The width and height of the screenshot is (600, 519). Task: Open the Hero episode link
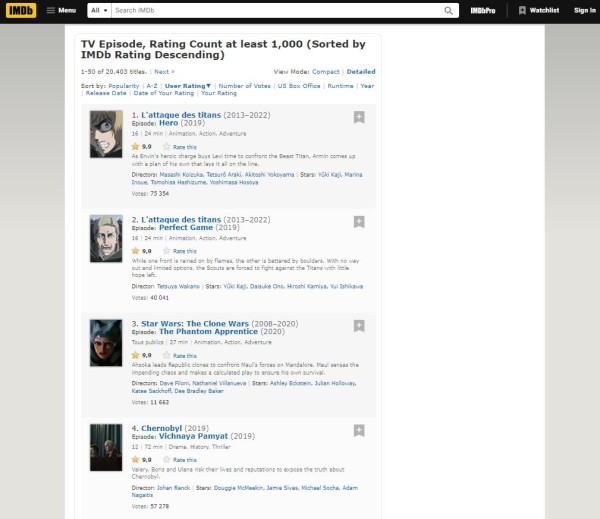click(168, 123)
